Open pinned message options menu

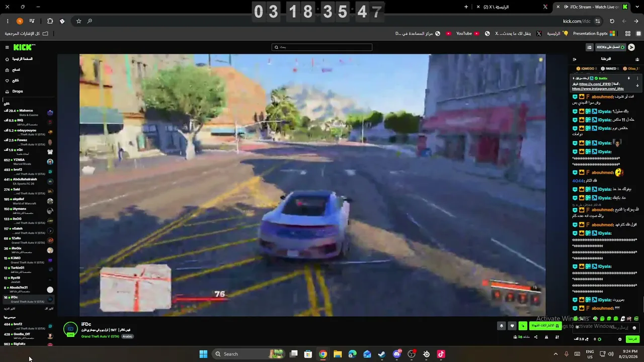(x=637, y=78)
